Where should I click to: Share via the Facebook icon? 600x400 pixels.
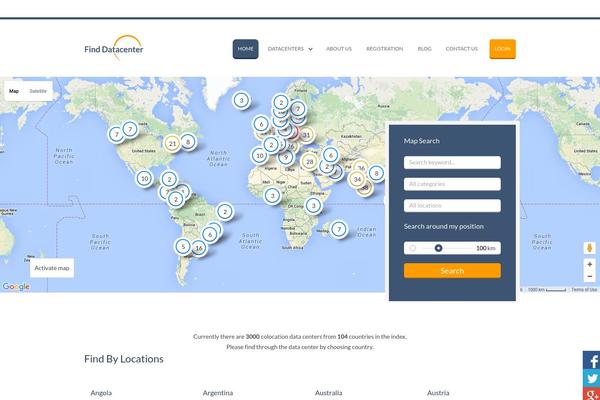(592, 360)
